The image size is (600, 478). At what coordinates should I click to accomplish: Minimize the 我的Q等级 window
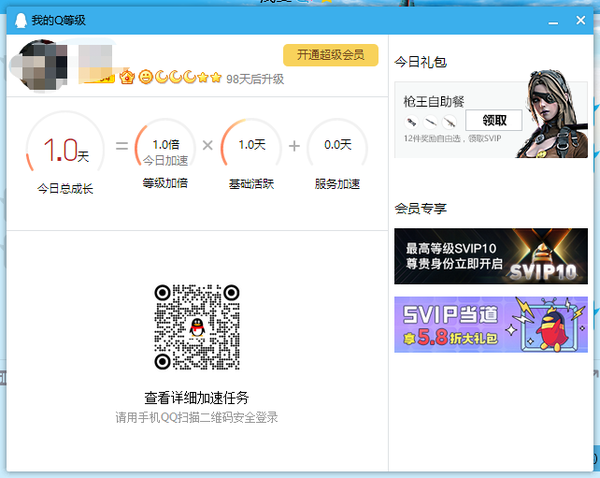click(x=549, y=20)
